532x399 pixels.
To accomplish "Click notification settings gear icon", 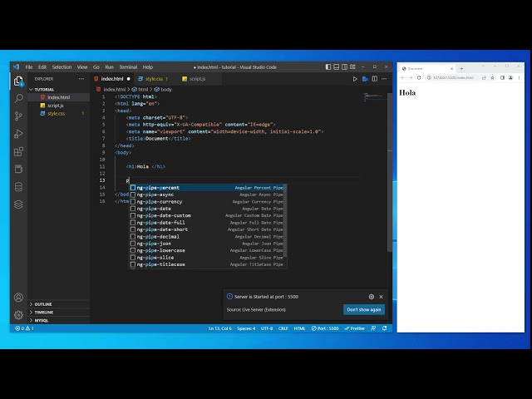I will click(x=372, y=297).
